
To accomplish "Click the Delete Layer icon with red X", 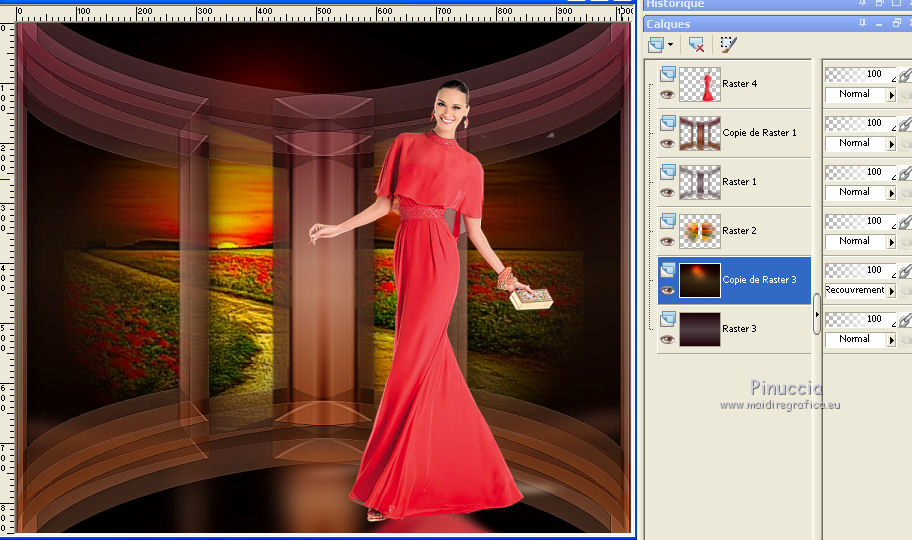I will click(696, 44).
